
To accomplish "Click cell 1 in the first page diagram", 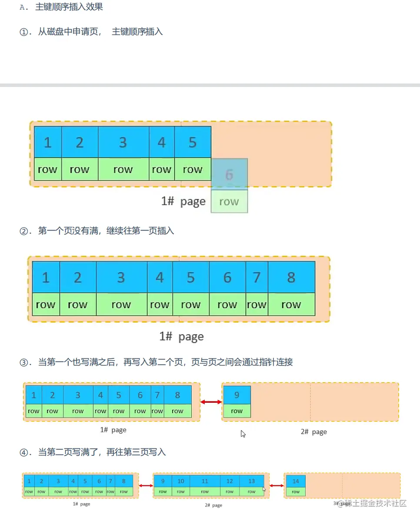I will (47, 142).
